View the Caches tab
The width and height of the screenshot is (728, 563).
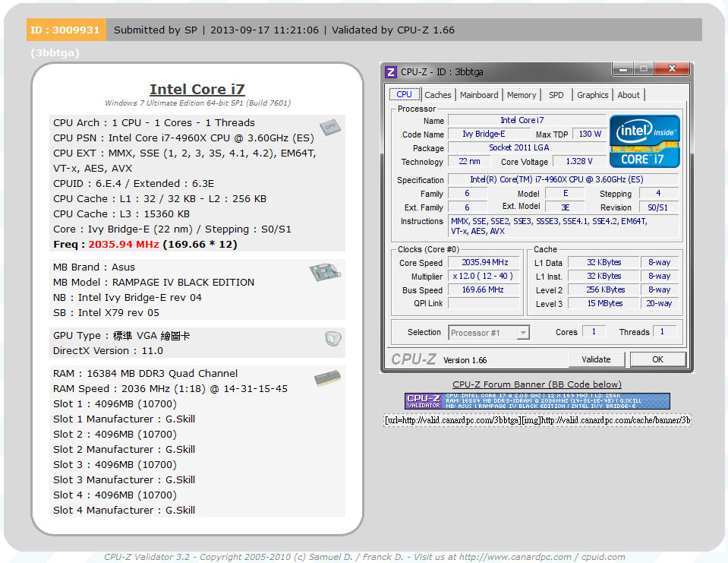(x=438, y=94)
